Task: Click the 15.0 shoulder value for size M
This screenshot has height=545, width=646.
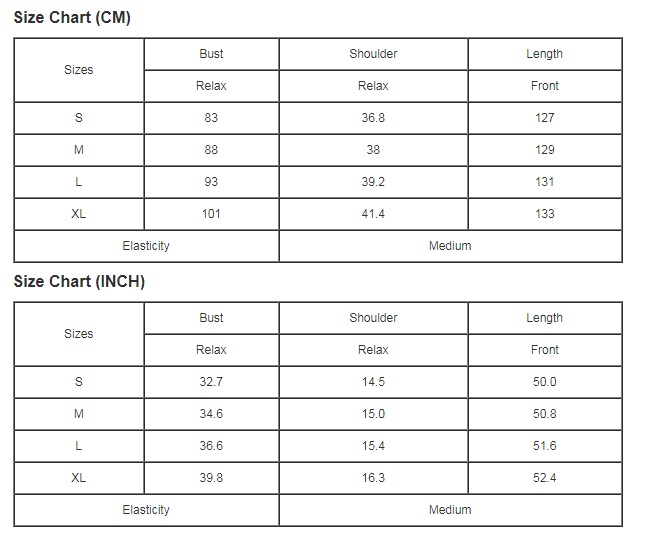Action: tap(373, 414)
